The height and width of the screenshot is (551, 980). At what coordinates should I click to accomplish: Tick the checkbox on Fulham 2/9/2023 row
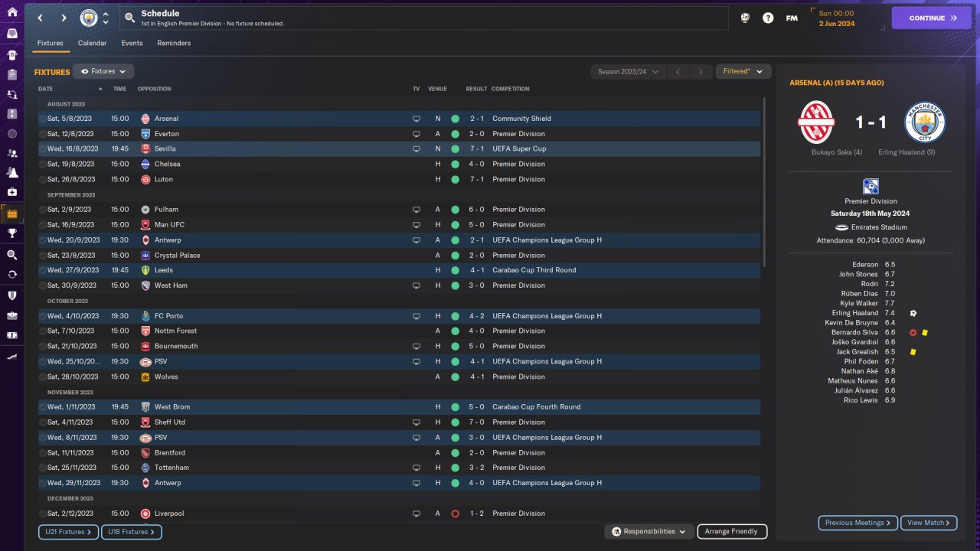(43, 210)
